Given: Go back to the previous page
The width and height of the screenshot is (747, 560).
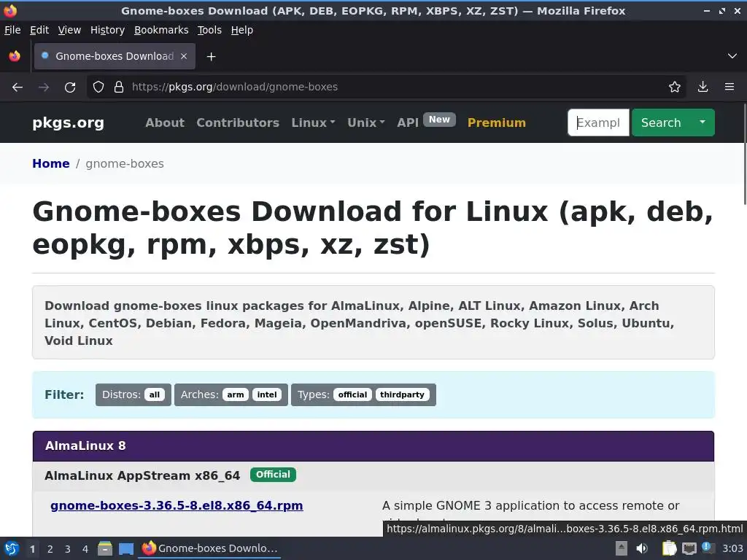Looking at the screenshot, I should pos(18,87).
